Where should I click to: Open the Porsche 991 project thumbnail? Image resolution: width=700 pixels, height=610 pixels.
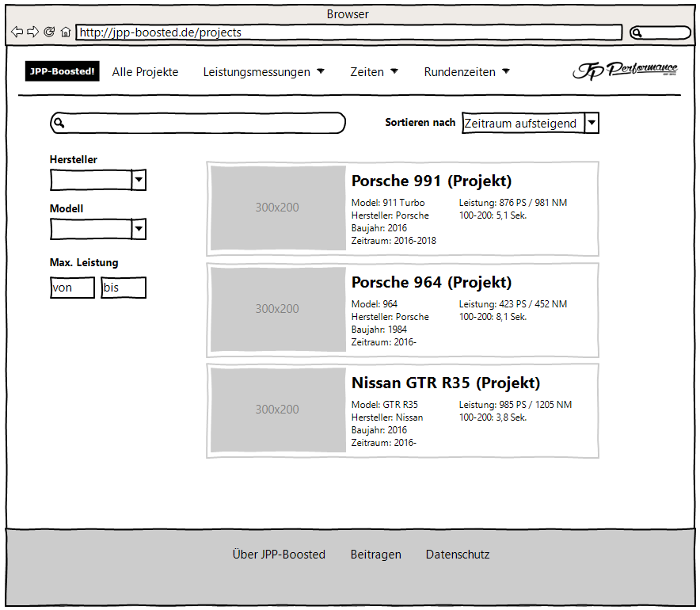pyautogui.click(x=277, y=208)
